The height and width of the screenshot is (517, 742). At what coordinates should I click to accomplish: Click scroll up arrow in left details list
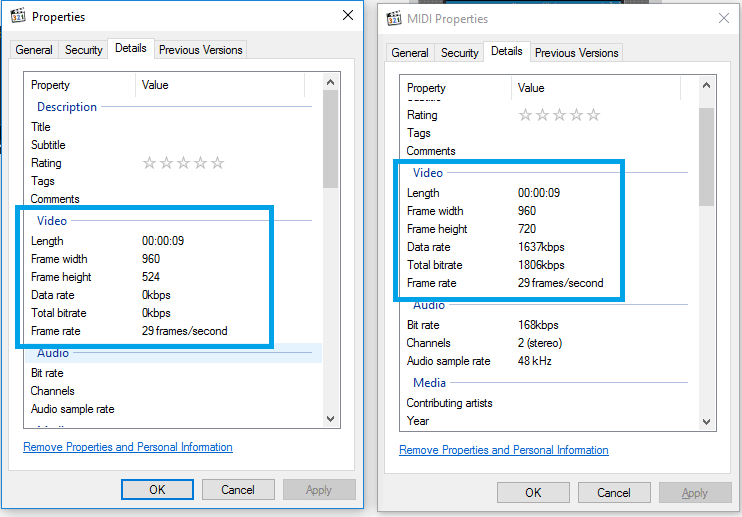[330, 82]
